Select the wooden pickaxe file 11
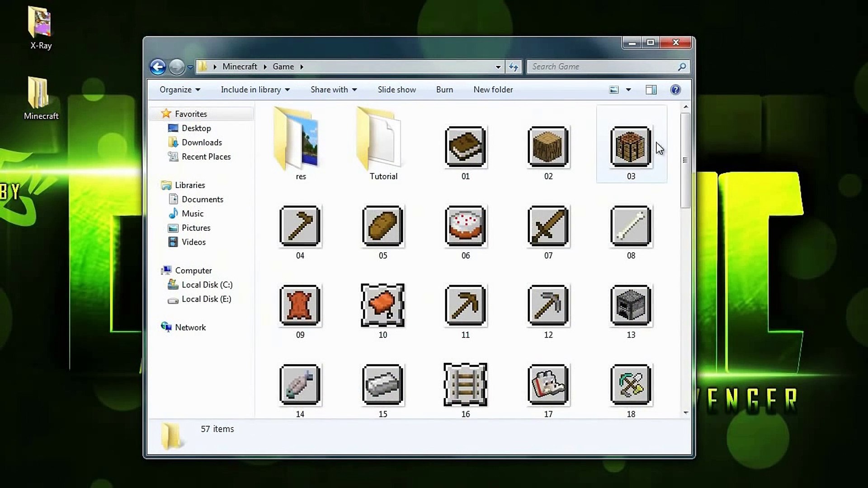 [465, 306]
